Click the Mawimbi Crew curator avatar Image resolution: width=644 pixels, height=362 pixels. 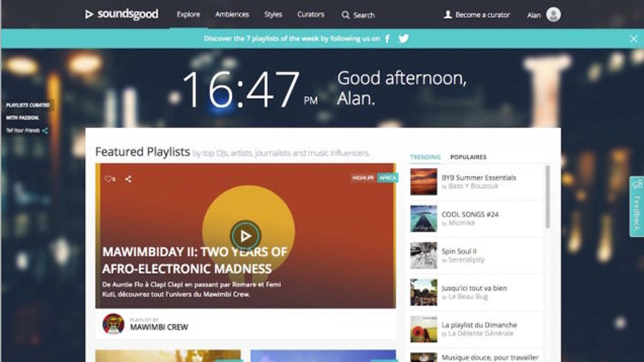point(113,324)
